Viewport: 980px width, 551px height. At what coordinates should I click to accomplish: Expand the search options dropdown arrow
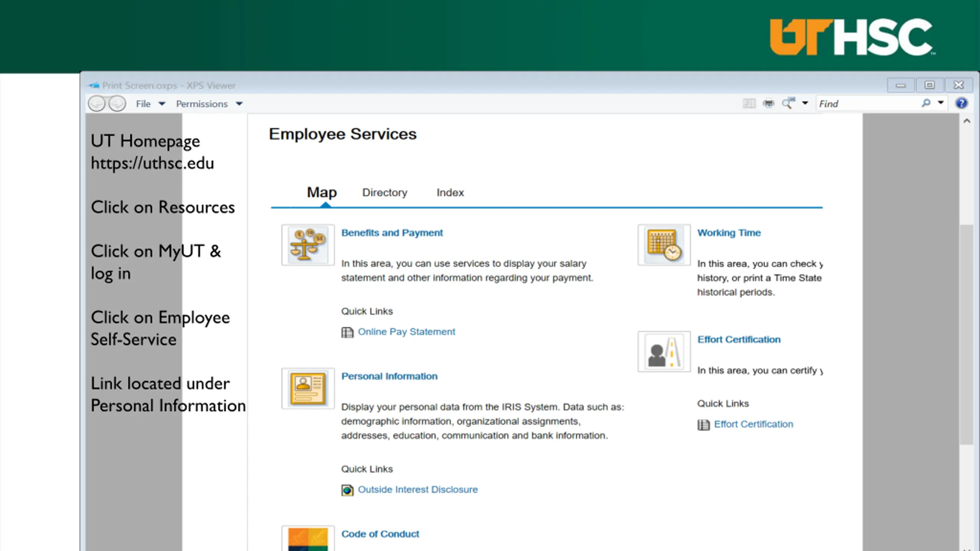point(941,103)
